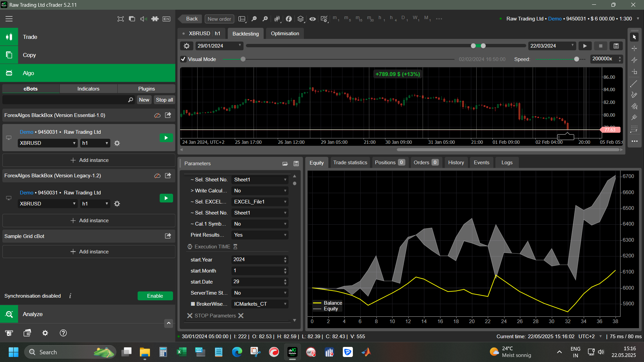Click the Stop all button
Viewport: 644px width, 362px height.
[164, 100]
